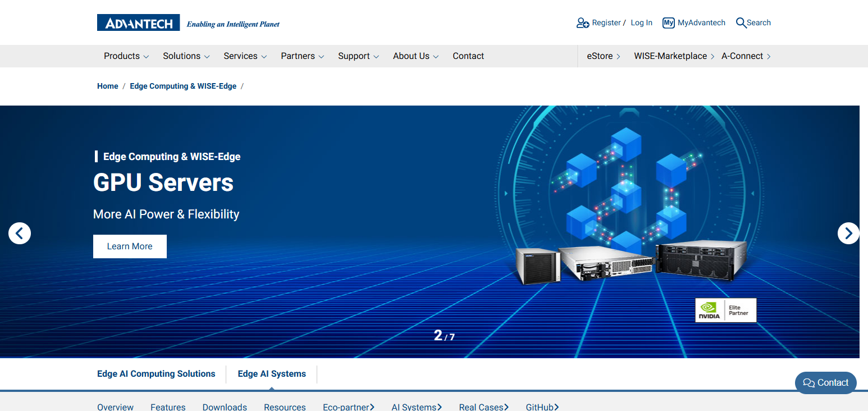Click the GPU server hardware image

(x=632, y=263)
